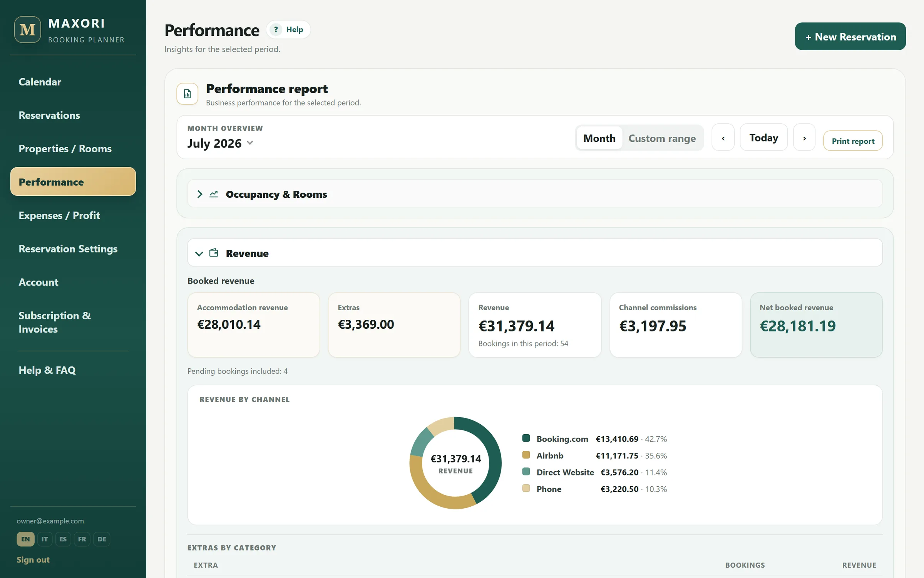The width and height of the screenshot is (924, 578).
Task: Click the Net booked revenue card
Action: [x=816, y=325]
